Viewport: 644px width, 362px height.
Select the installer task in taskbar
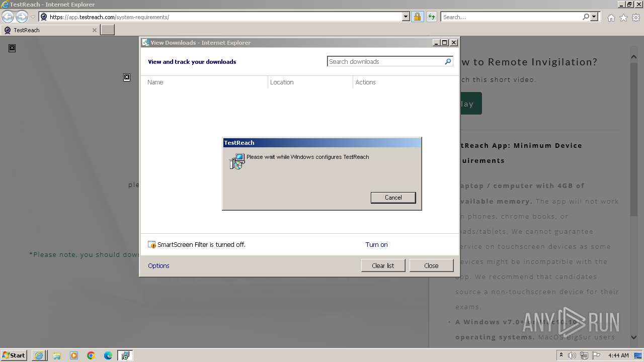[125, 355]
